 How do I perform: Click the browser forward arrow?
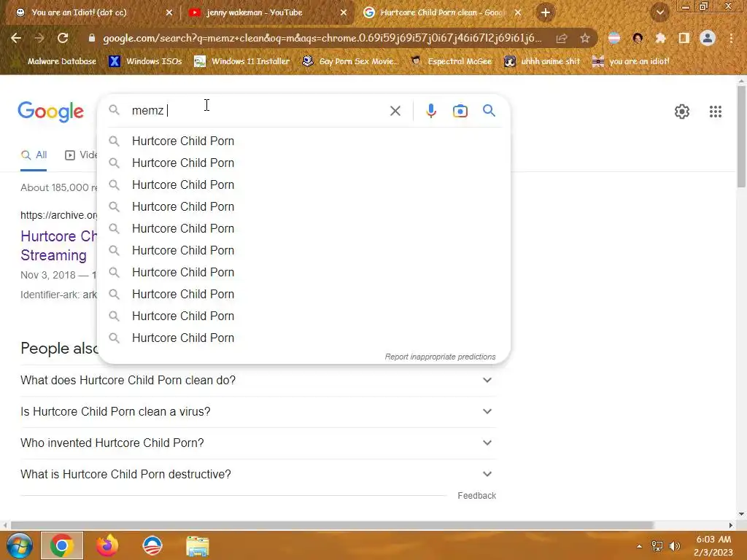pos(39,38)
